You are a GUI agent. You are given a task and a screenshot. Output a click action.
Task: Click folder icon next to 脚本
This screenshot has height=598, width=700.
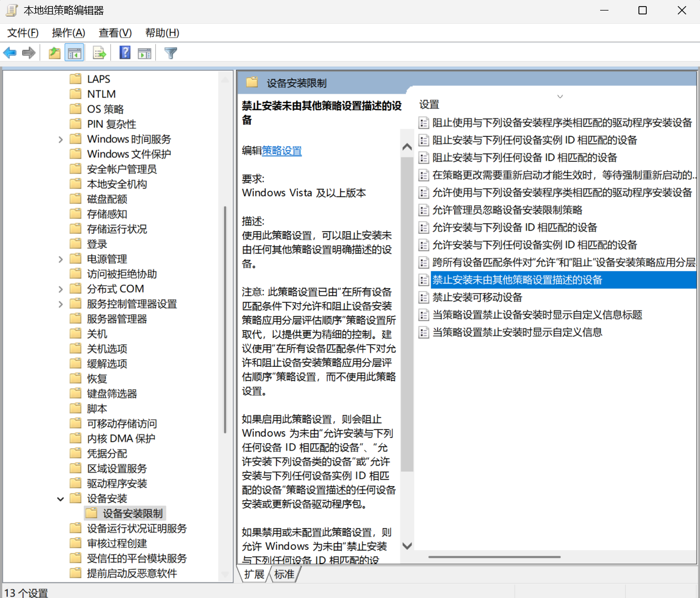(76, 408)
